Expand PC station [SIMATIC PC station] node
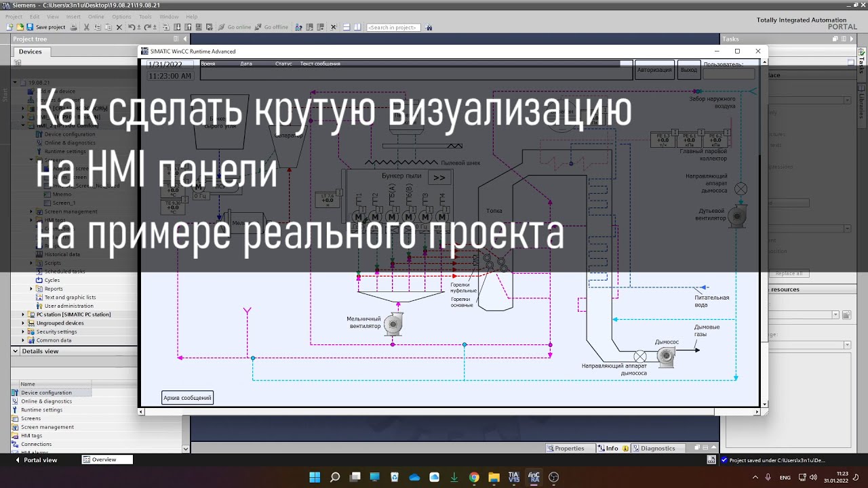The height and width of the screenshot is (488, 868). [23, 314]
